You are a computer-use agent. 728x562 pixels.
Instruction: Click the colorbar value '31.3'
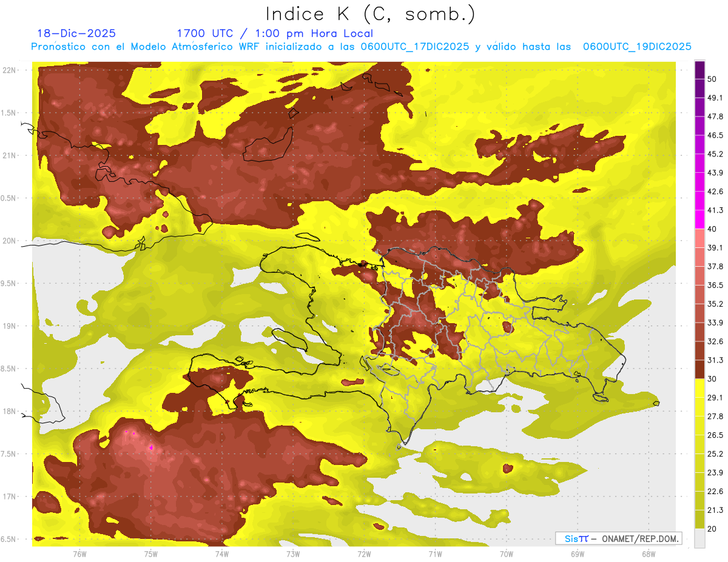pyautogui.click(x=715, y=361)
